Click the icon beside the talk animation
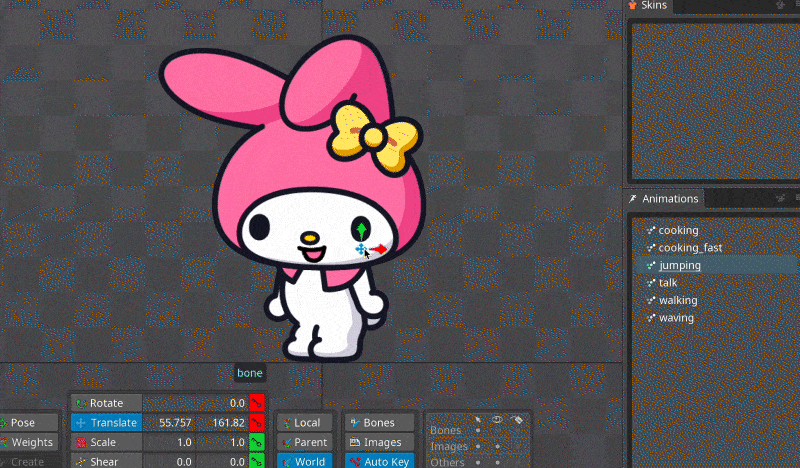The width and height of the screenshot is (800, 468). point(651,283)
